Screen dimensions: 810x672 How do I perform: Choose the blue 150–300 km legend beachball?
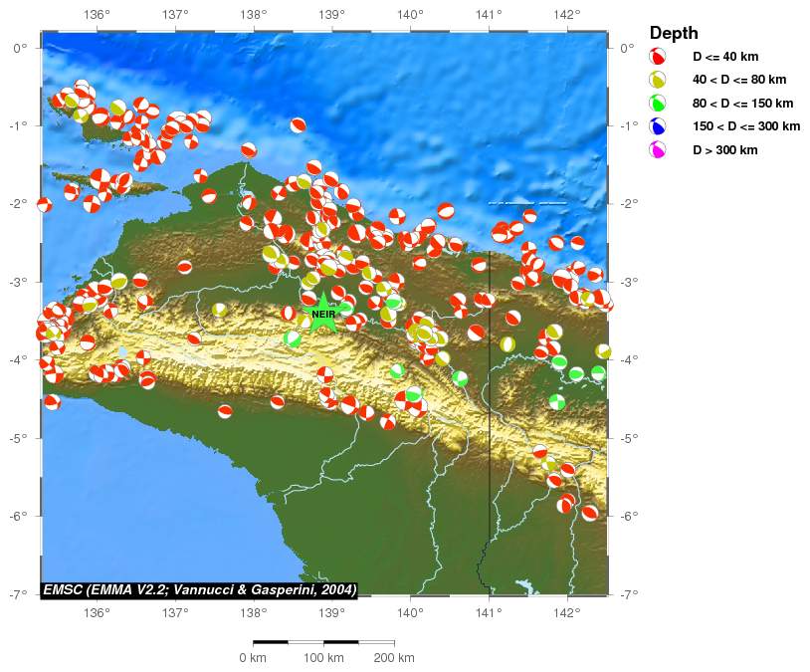point(658,126)
